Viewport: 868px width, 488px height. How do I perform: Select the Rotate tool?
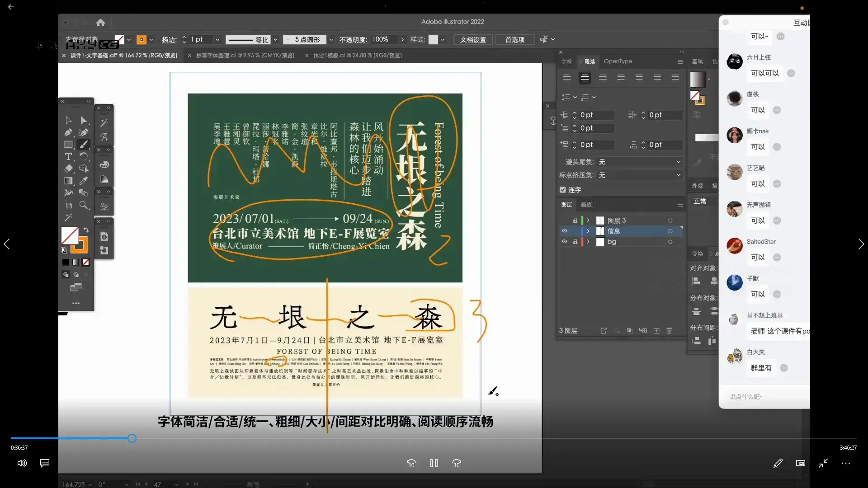[83, 156]
